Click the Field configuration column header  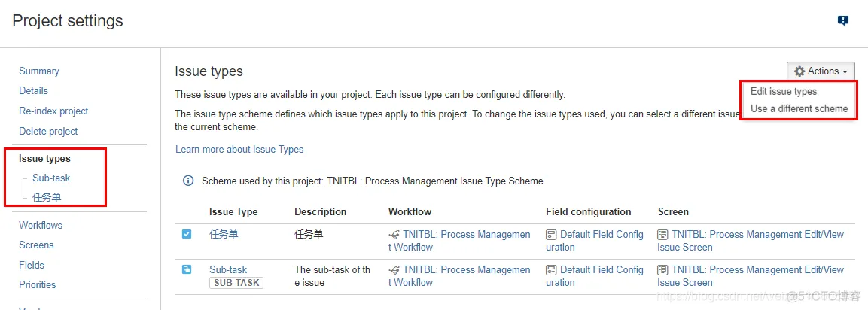click(589, 211)
